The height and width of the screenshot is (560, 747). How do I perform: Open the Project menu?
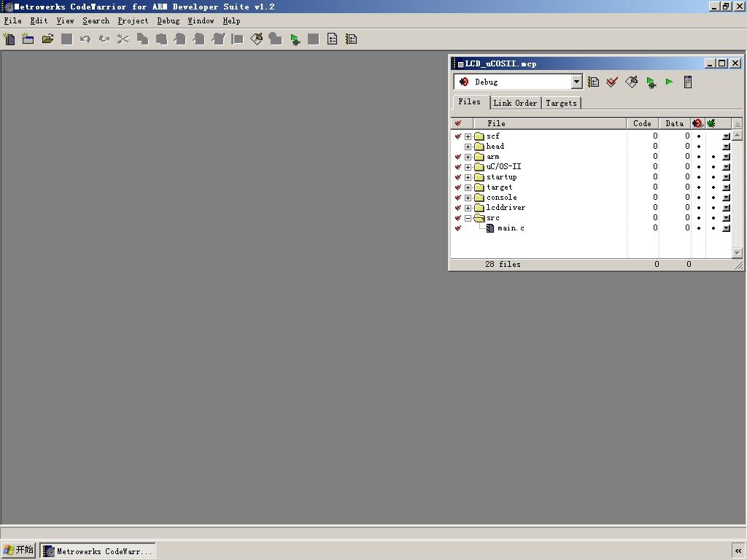[x=133, y=21]
